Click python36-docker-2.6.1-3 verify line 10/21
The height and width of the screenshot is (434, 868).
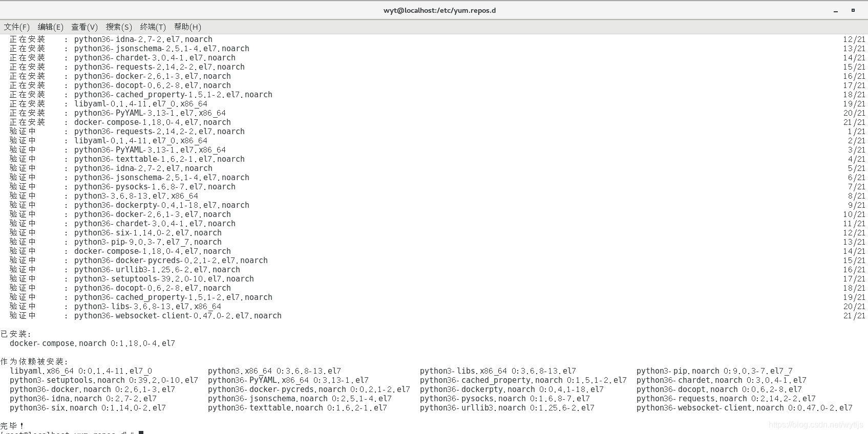pos(437,214)
